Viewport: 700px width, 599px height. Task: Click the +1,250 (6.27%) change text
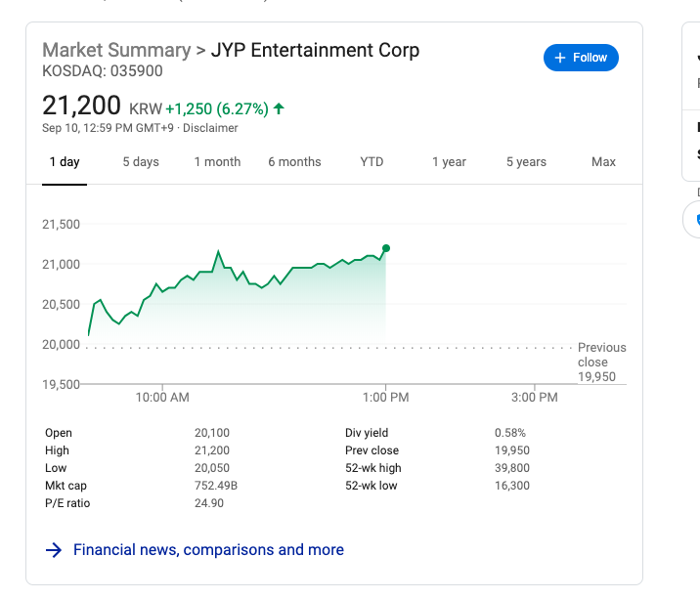coord(217,108)
